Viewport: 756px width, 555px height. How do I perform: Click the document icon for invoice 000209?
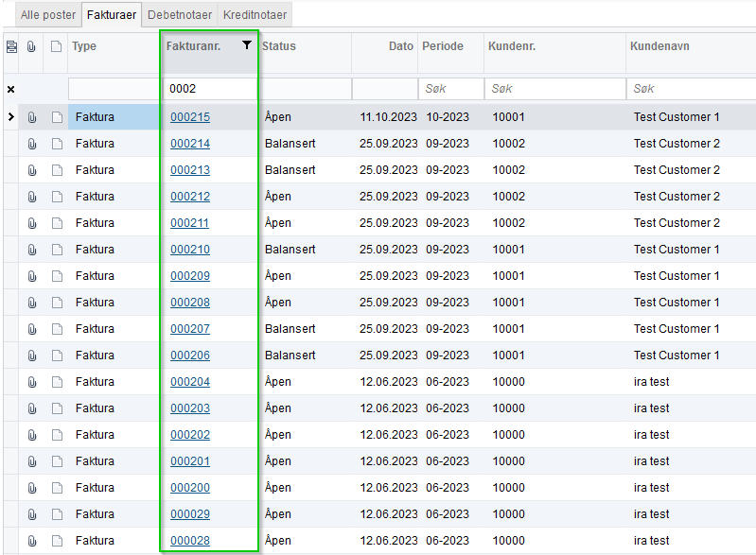pyautogui.click(x=57, y=276)
